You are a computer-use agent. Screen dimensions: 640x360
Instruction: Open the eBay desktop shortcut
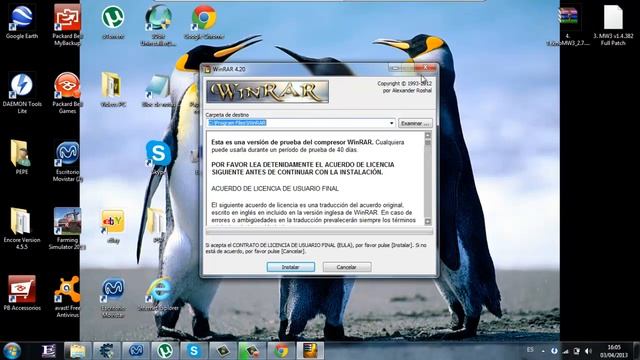pyautogui.click(x=113, y=227)
